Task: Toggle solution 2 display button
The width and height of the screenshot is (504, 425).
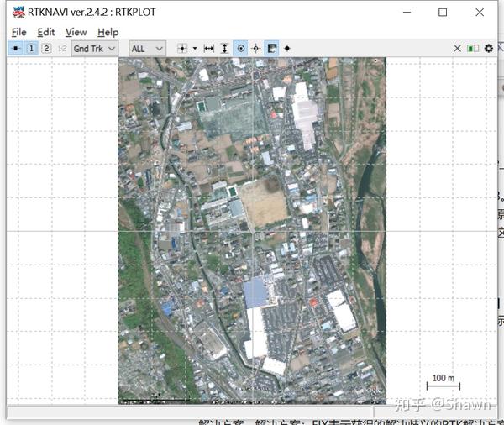Action: [46, 49]
